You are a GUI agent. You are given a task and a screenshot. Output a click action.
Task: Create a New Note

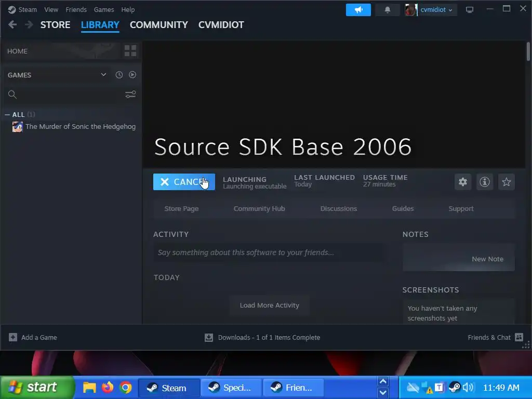pyautogui.click(x=458, y=259)
